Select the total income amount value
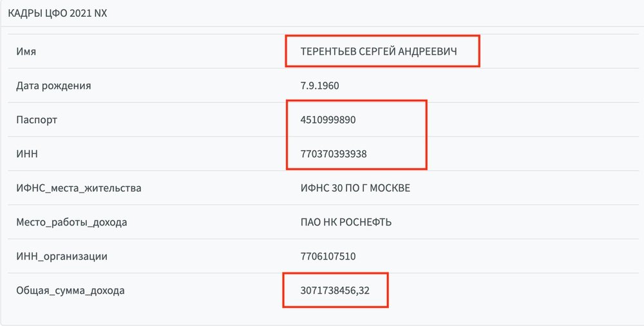This screenshot has height=326, width=644. (x=334, y=291)
